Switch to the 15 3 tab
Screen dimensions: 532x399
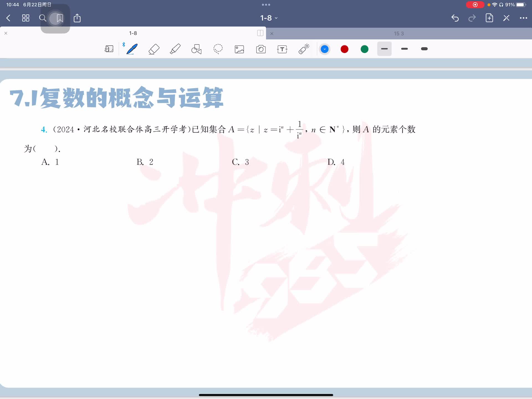tap(398, 34)
